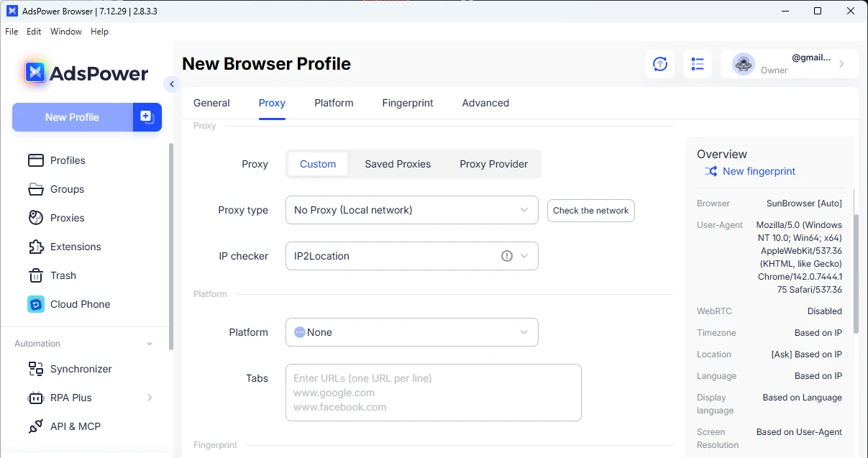Choose the Custom proxy option
The image size is (868, 458).
tap(318, 164)
